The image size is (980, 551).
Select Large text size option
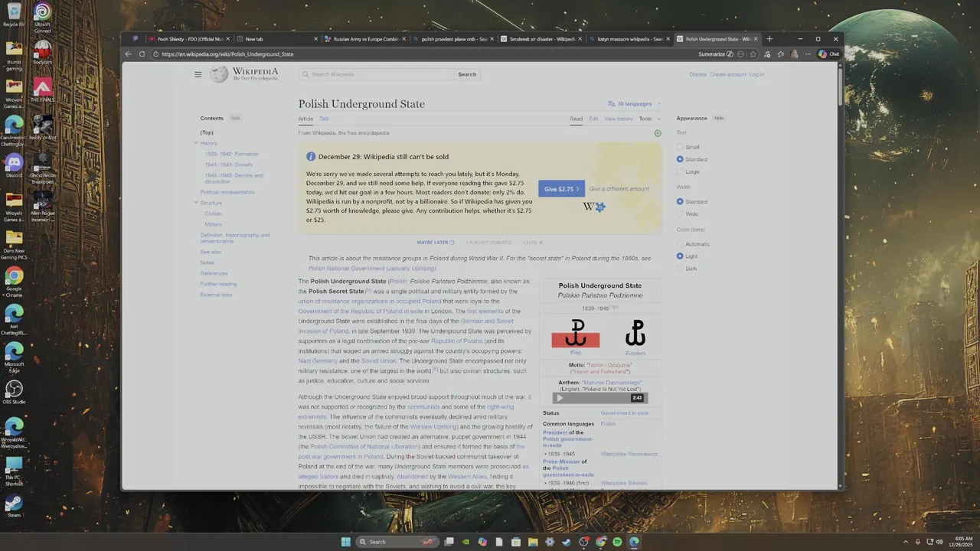(680, 171)
